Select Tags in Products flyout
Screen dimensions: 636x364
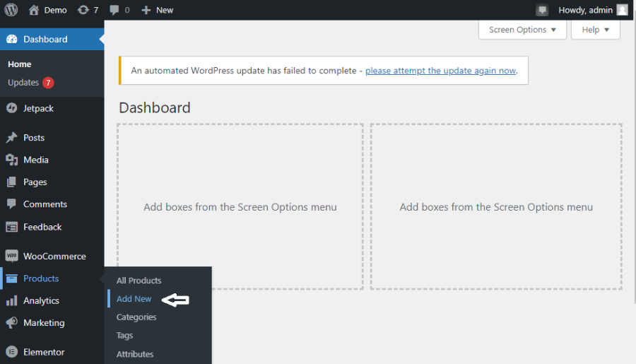click(124, 335)
